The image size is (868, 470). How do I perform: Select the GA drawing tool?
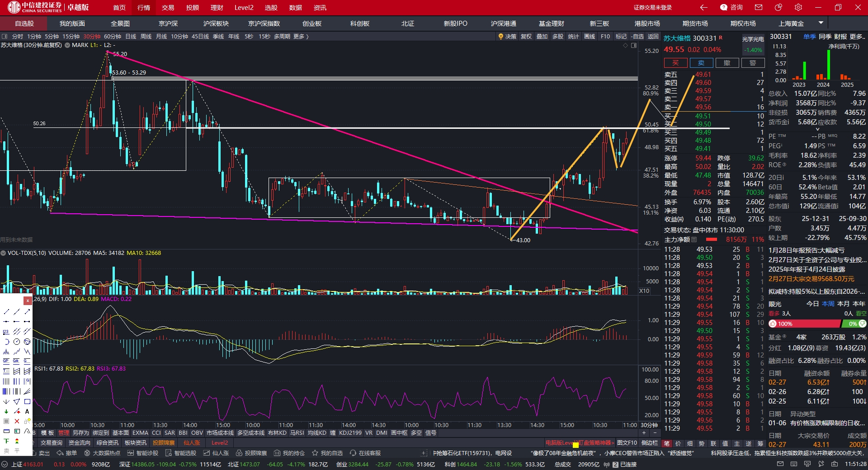click(17, 361)
